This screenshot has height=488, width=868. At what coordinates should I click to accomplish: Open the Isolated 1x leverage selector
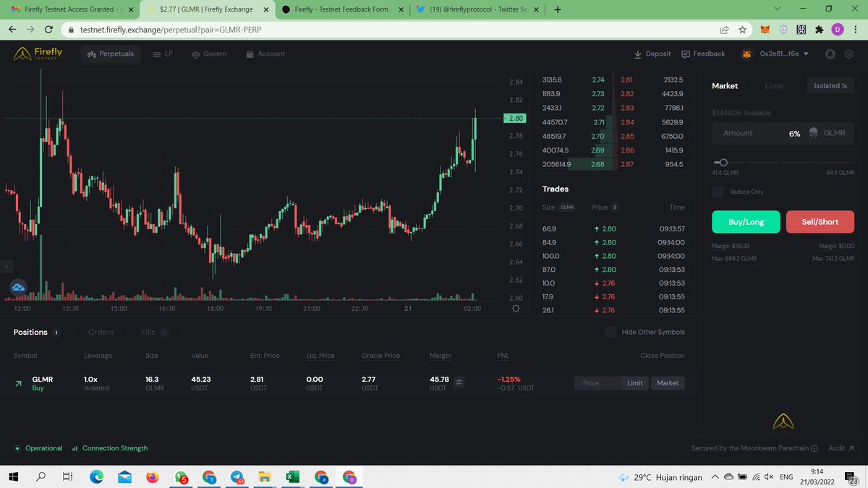[830, 85]
